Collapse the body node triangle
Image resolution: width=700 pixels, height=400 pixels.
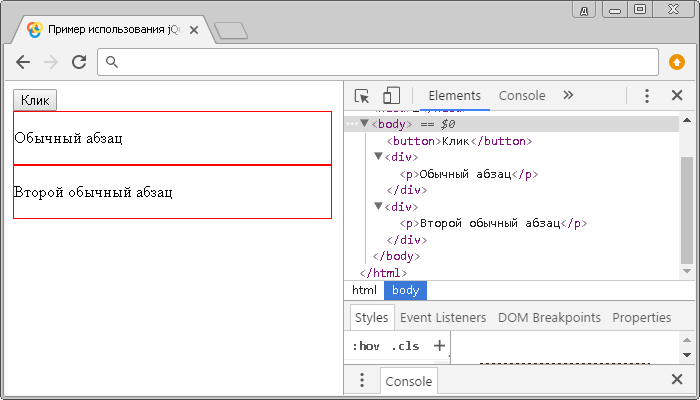pos(365,123)
